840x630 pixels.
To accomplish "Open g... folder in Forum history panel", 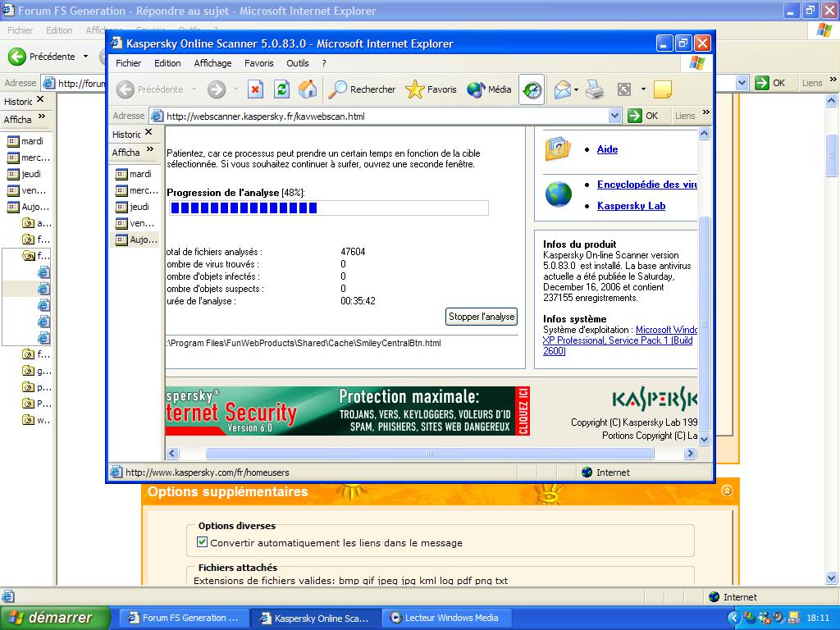I will (36, 370).
